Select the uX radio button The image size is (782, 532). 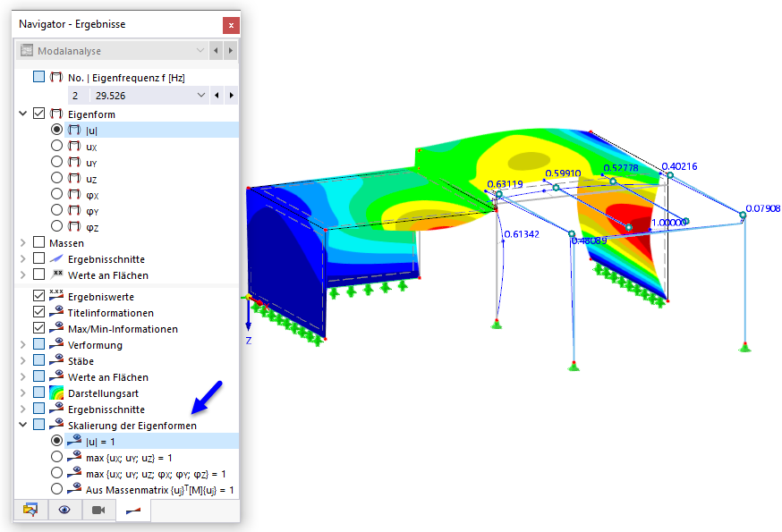pyautogui.click(x=57, y=146)
